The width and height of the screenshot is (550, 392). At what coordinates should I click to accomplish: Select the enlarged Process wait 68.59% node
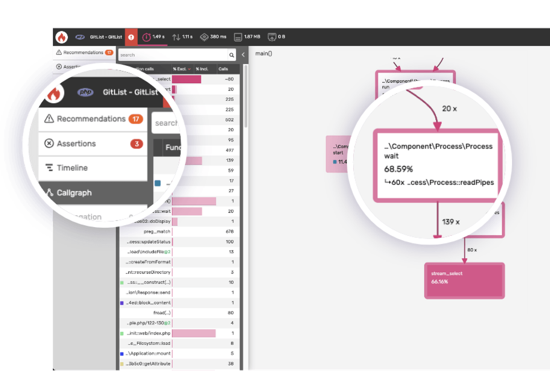tap(437, 165)
